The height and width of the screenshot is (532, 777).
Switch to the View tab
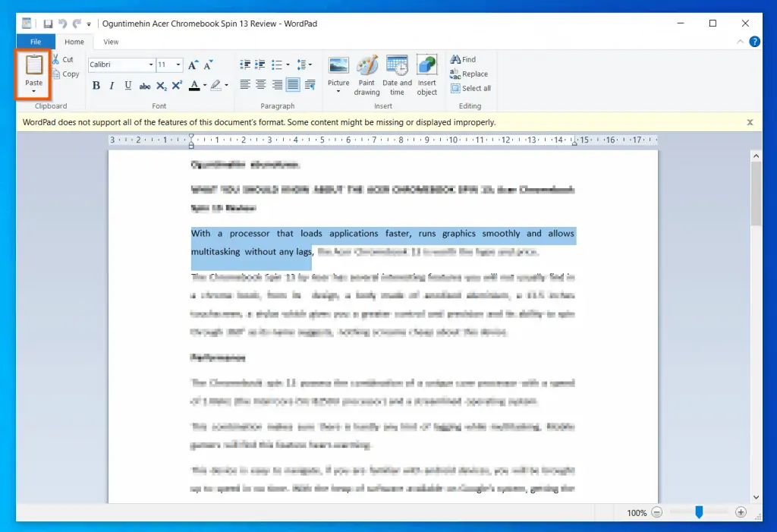click(x=111, y=42)
